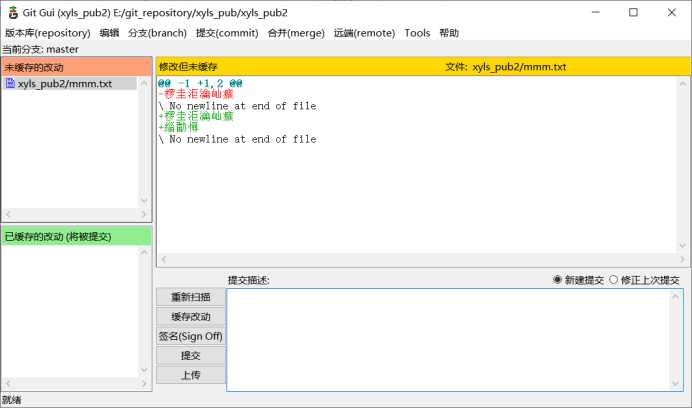Click the 缓存改动 stage changes button
Viewport: 692px width, 409px height.
[191, 316]
